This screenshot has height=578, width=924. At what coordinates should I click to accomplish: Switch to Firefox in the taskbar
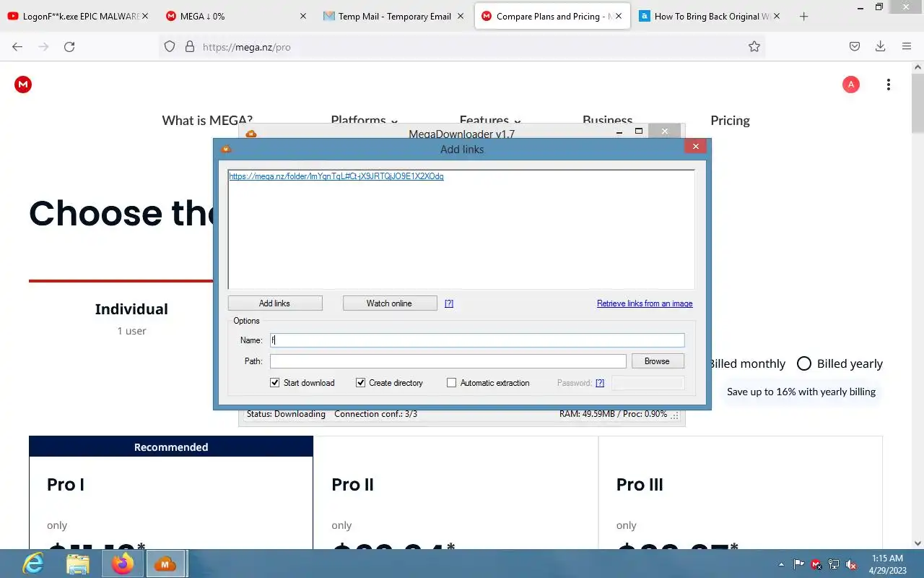point(123,564)
